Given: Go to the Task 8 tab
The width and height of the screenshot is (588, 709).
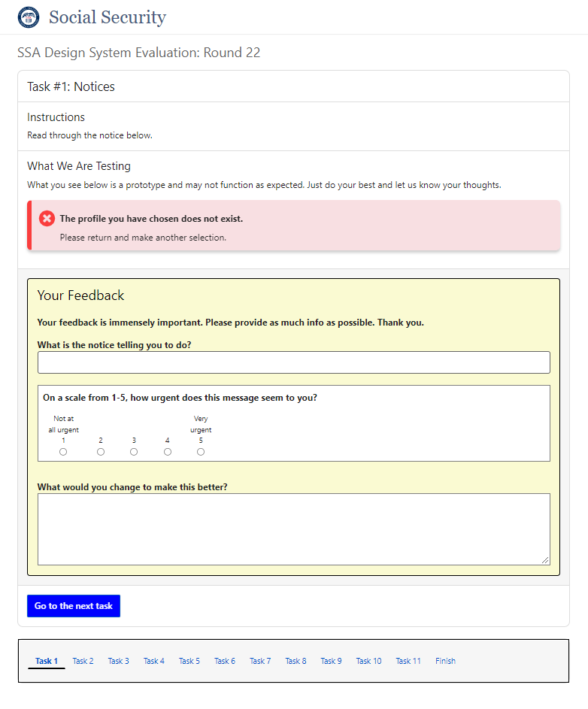Looking at the screenshot, I should click(296, 661).
